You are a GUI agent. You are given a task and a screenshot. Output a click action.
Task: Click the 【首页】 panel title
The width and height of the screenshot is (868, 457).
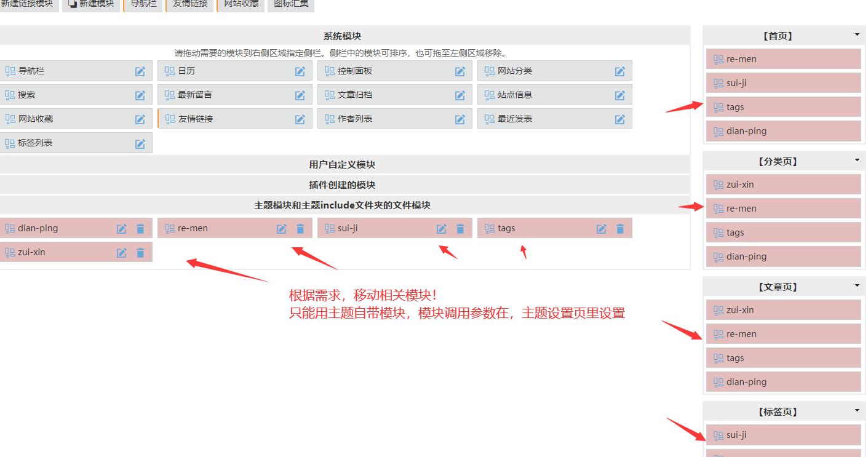pyautogui.click(x=778, y=36)
